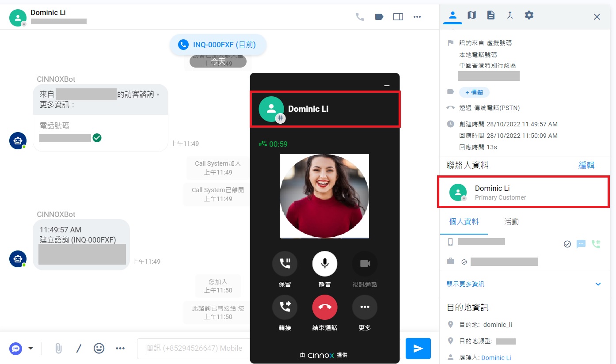This screenshot has width=616, height=364.
Task: Click the call timer 00:59
Action: pos(278,144)
